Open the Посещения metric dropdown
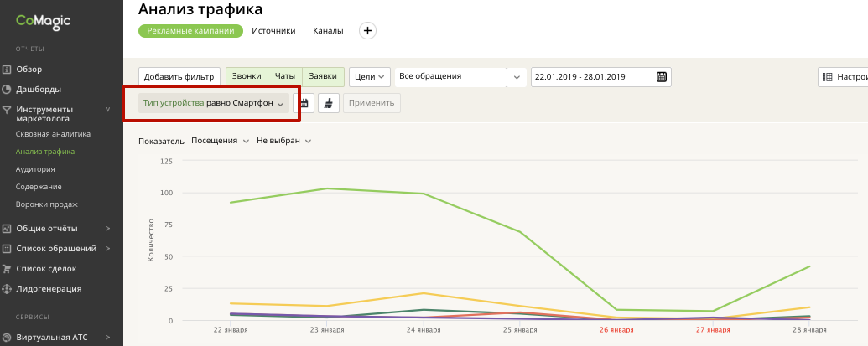868x346 pixels. 220,141
